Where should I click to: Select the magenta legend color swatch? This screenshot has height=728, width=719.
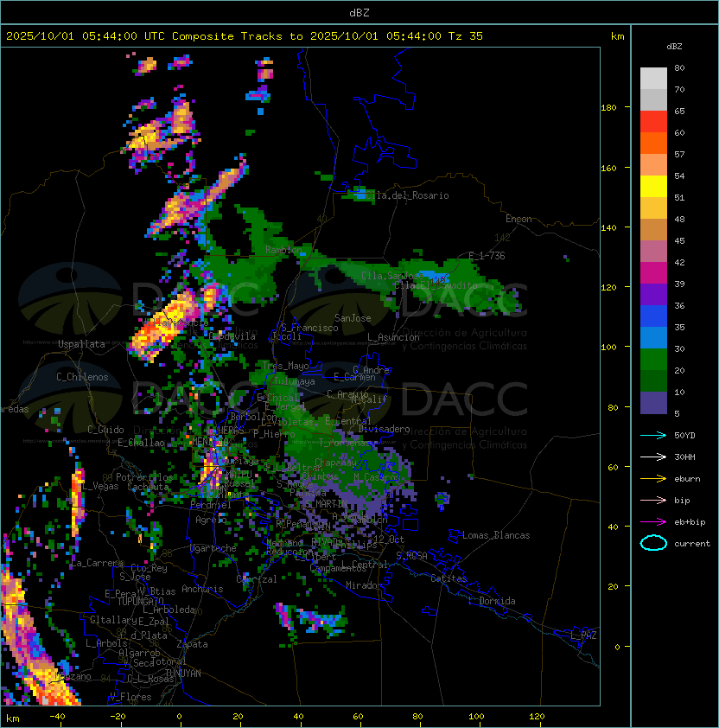pos(653,273)
